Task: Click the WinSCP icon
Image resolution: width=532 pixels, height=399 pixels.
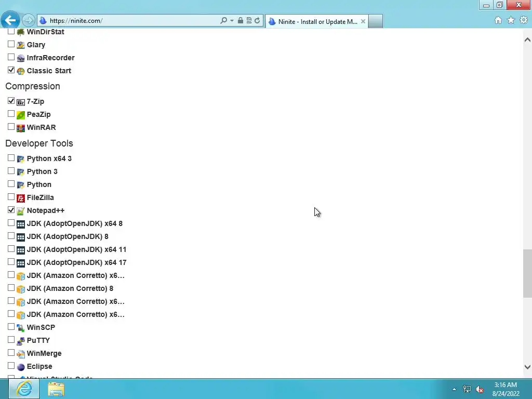Action: click(21, 328)
